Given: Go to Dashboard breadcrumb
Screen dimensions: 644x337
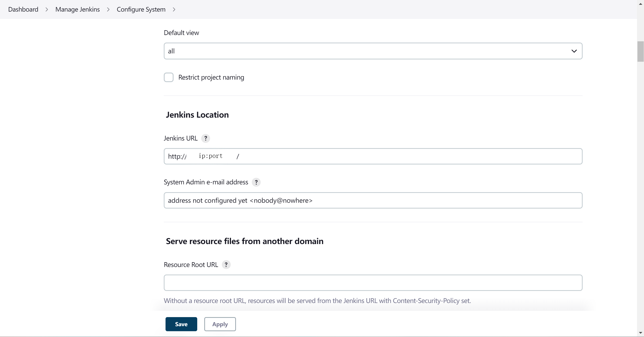Looking at the screenshot, I should click(23, 9).
